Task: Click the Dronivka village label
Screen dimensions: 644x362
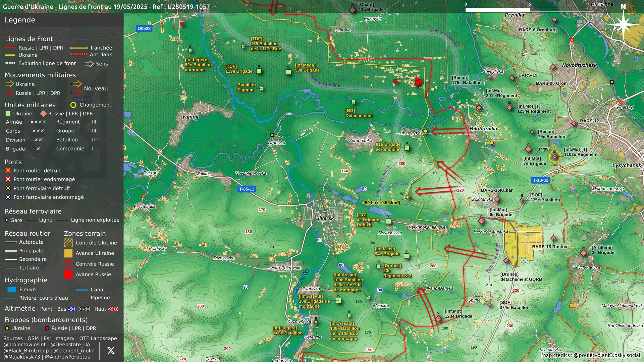Action: 277,143
